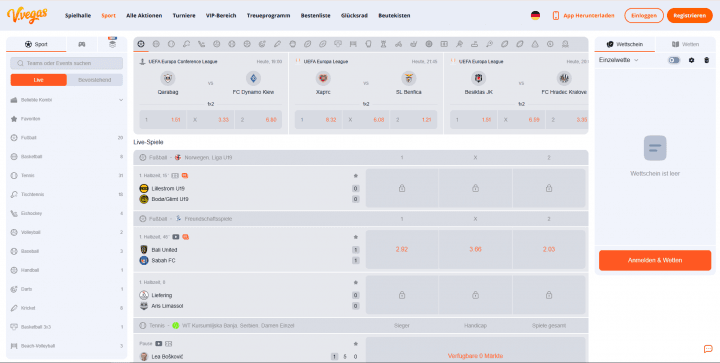This screenshot has height=363, width=720.
Task: Click Teams oder Events suchen search field
Action: [67, 63]
